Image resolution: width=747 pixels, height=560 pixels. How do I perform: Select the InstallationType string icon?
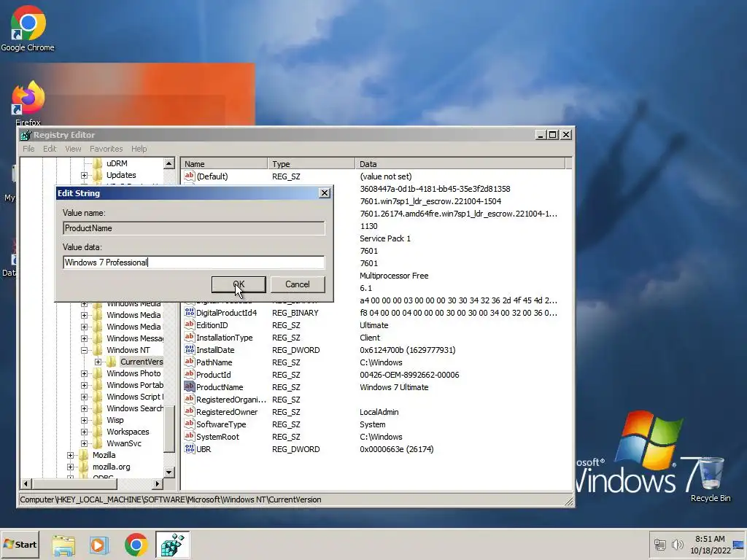[x=189, y=337]
